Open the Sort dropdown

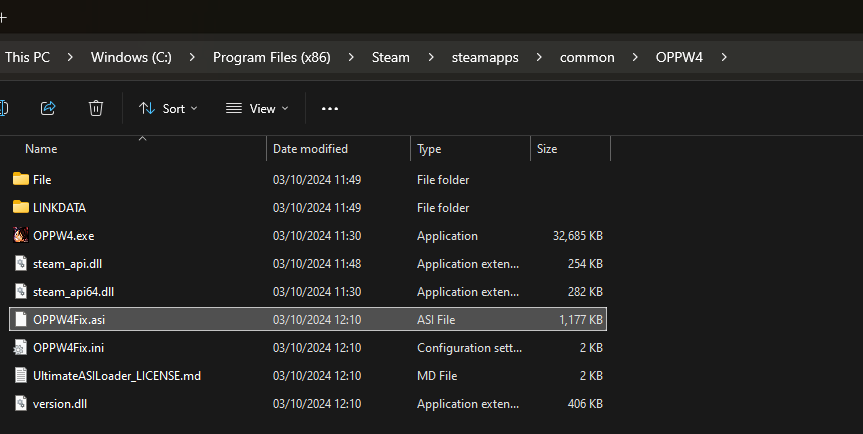[168, 108]
